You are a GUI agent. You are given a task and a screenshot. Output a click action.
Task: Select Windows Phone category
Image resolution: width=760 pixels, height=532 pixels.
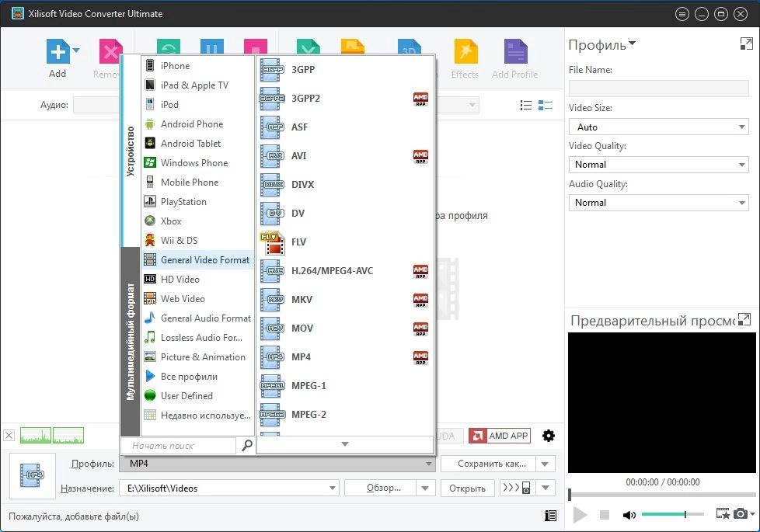point(197,162)
